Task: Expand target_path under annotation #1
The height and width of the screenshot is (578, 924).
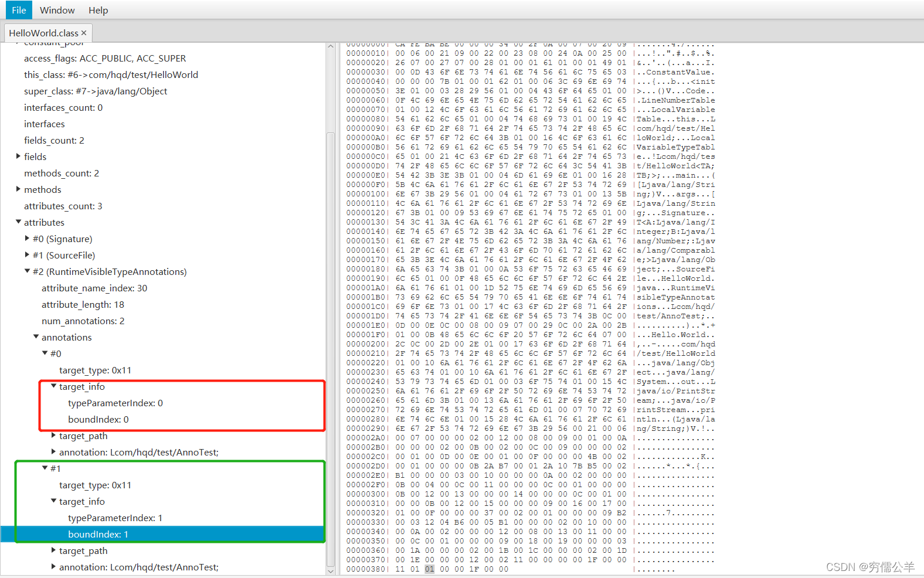Action: pyautogui.click(x=53, y=550)
